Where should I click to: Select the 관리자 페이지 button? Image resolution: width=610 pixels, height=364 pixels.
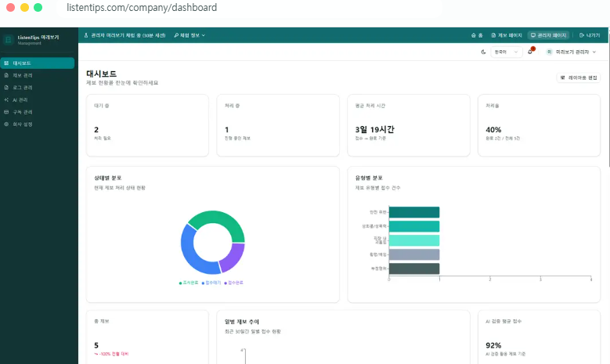tap(549, 35)
